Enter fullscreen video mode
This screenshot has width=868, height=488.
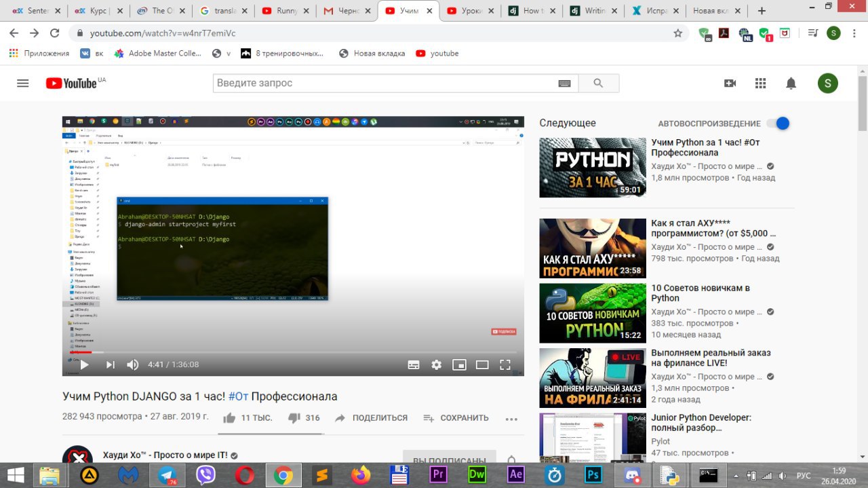505,364
